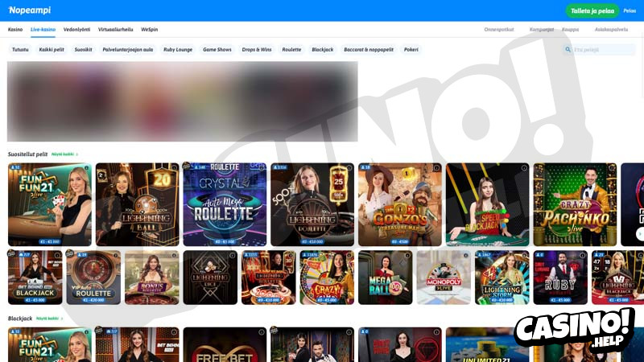Viewport: 644px width, 362px height.
Task: Click the game search field
Action: pos(598,50)
